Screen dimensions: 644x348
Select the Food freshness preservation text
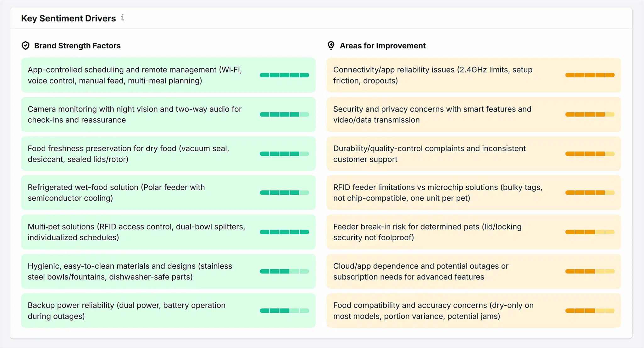pos(128,154)
